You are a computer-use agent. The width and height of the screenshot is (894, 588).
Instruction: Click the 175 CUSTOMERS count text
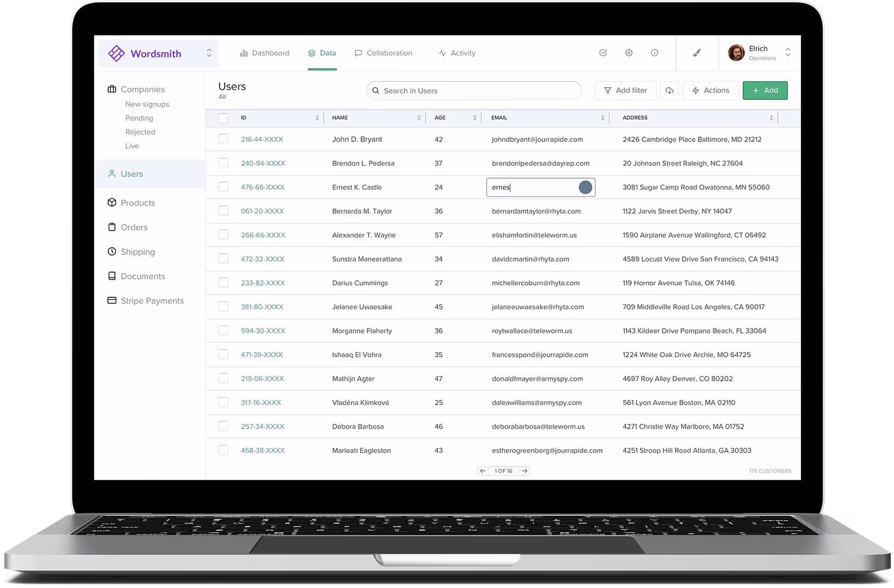(x=770, y=471)
